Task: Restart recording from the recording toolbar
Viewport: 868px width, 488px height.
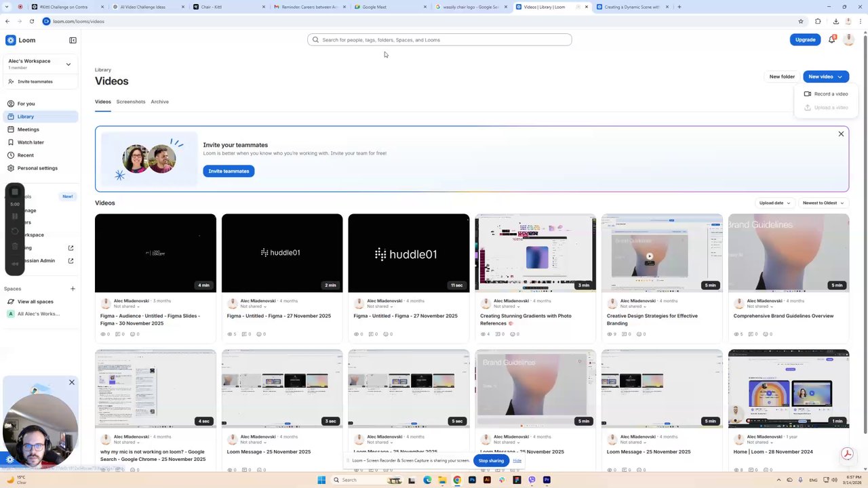Action: click(x=15, y=231)
